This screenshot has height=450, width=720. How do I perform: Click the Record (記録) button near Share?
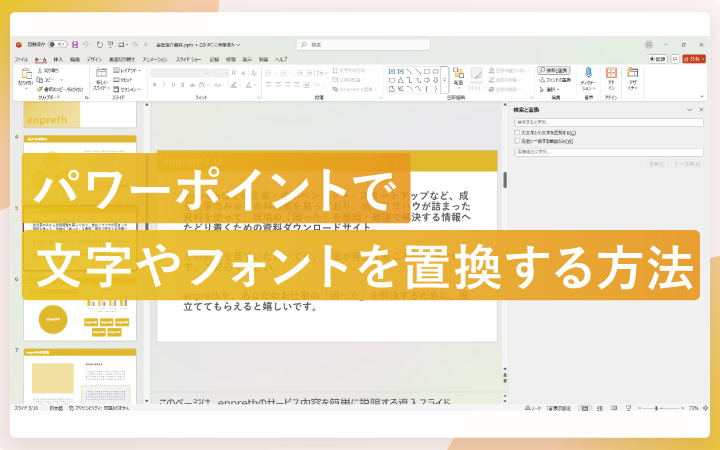[658, 59]
